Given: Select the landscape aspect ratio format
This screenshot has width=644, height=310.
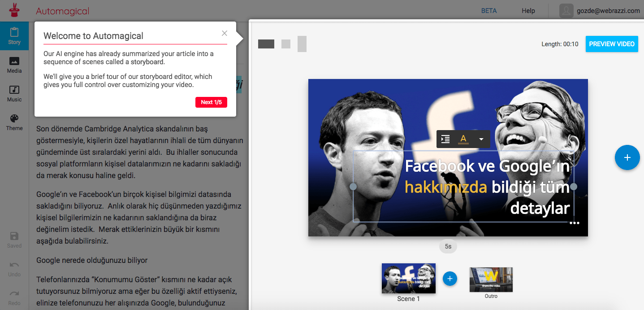Looking at the screenshot, I should [266, 44].
